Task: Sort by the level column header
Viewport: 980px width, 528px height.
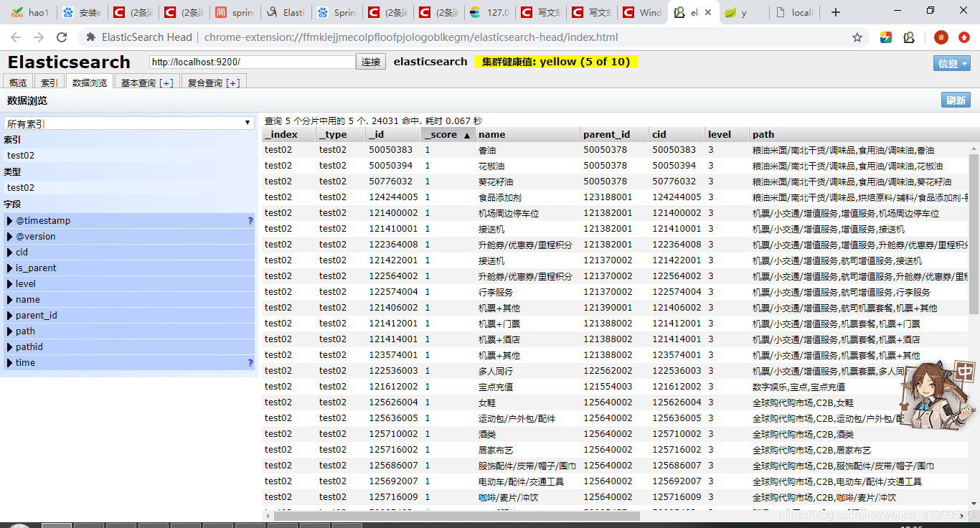Action: tap(727, 134)
